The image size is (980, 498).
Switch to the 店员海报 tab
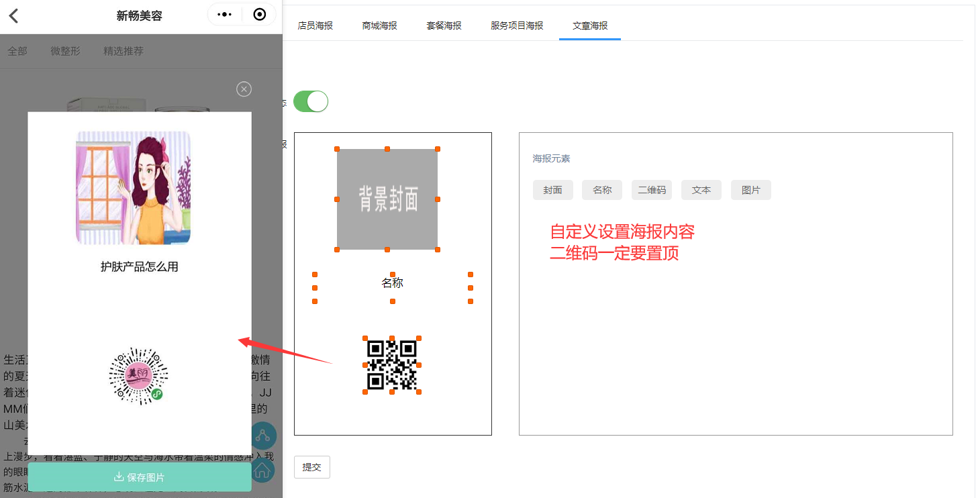click(x=315, y=26)
